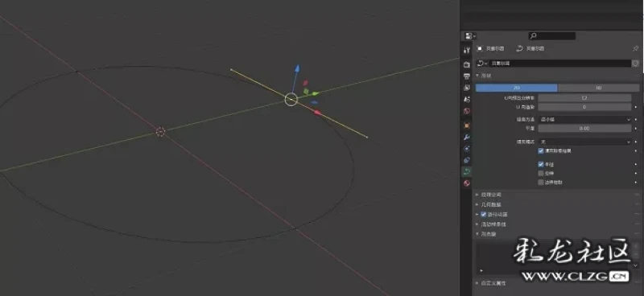Open the Output properties tab icon
Viewport: 644px width, 296px height.
pos(467,76)
